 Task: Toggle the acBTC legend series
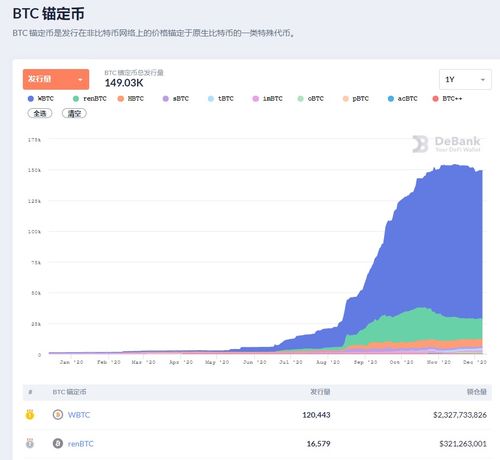click(403, 99)
